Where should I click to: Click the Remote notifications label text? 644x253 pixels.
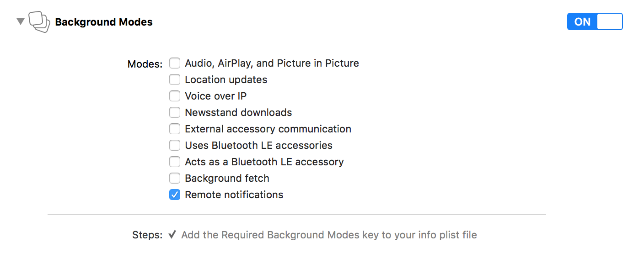pos(234,195)
